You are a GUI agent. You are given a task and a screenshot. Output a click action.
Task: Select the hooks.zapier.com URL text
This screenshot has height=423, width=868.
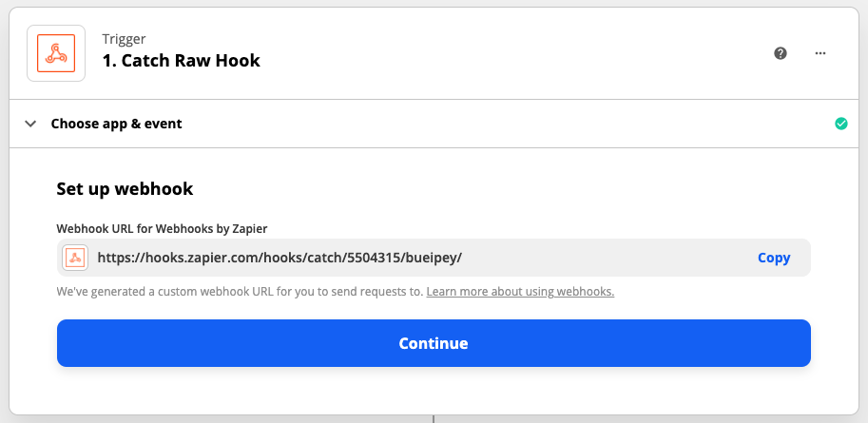[x=280, y=258]
